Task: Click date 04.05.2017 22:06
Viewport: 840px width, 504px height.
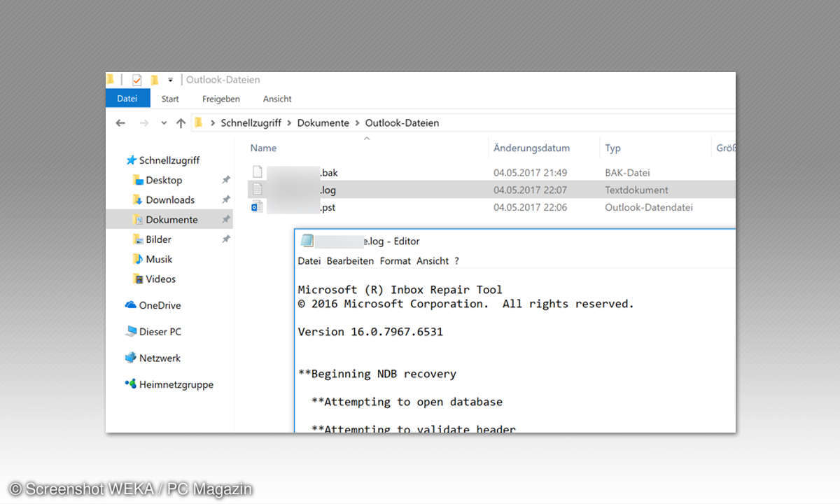Action: point(530,207)
